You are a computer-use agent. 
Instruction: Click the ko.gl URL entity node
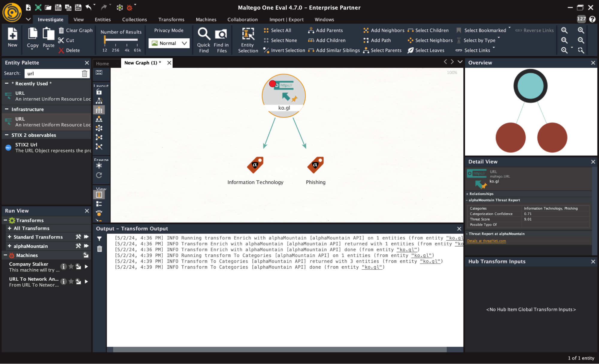pyautogui.click(x=283, y=96)
